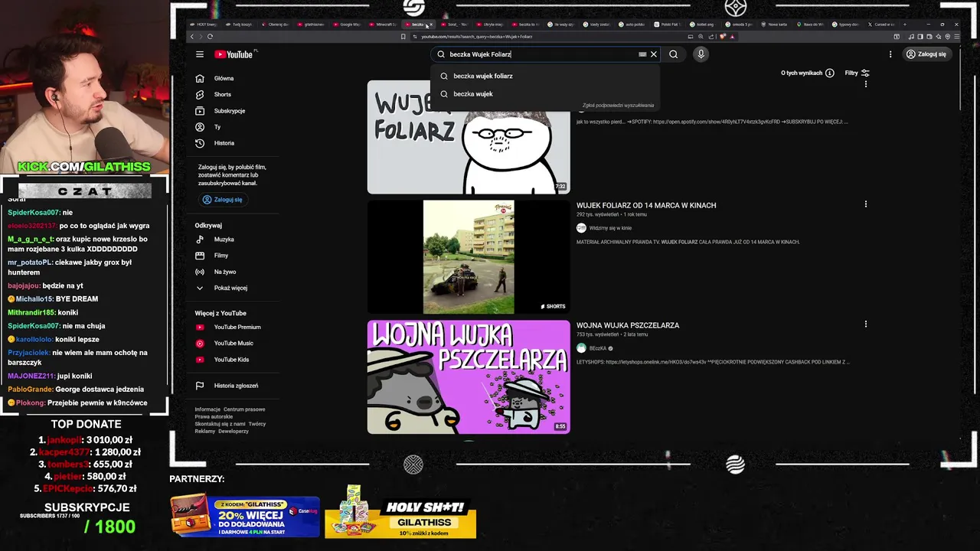Screen dimensions: 980x551
Task: Click 'O tych wynikach' text
Action: 802,73
